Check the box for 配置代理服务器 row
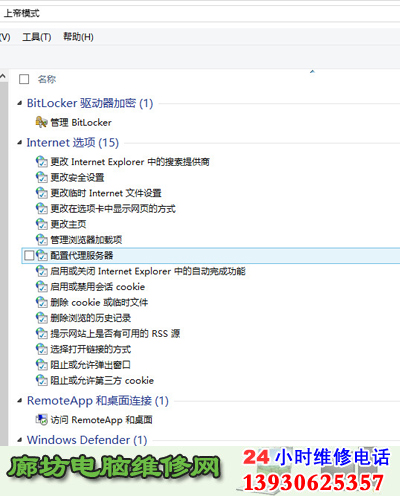The height and width of the screenshot is (496, 400). coord(29,256)
